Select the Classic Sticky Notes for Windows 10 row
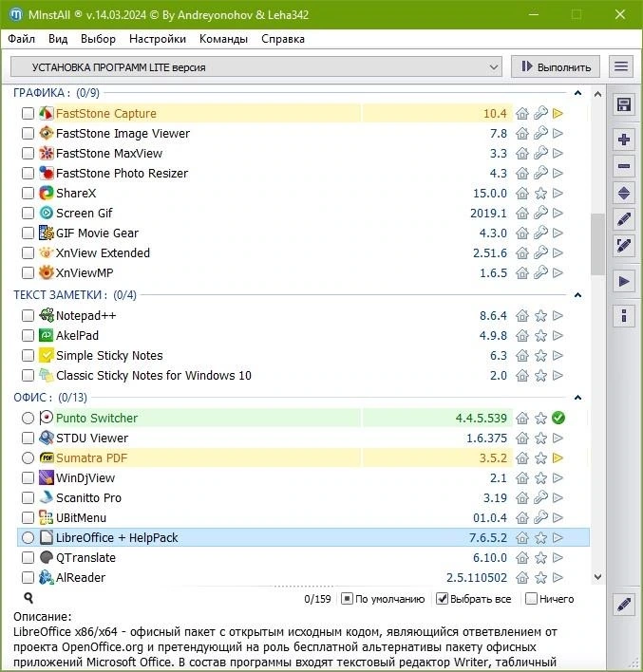The height and width of the screenshot is (672, 643). coord(303,376)
